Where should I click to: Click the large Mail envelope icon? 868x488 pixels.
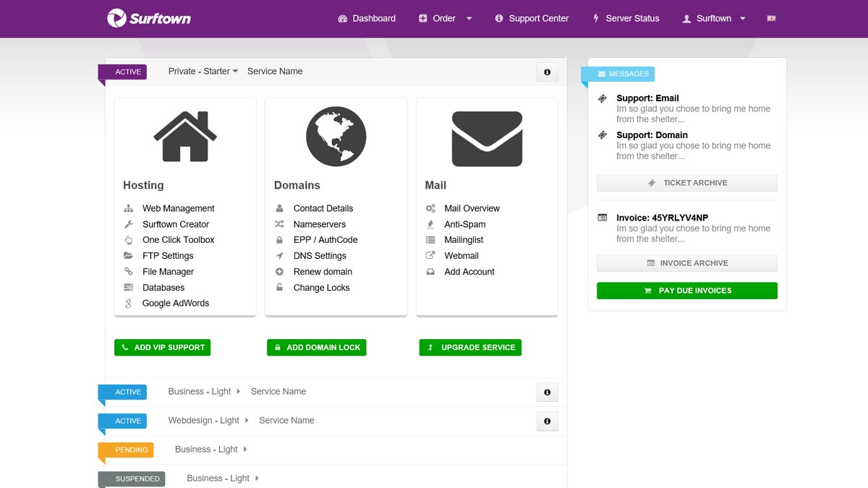(487, 138)
